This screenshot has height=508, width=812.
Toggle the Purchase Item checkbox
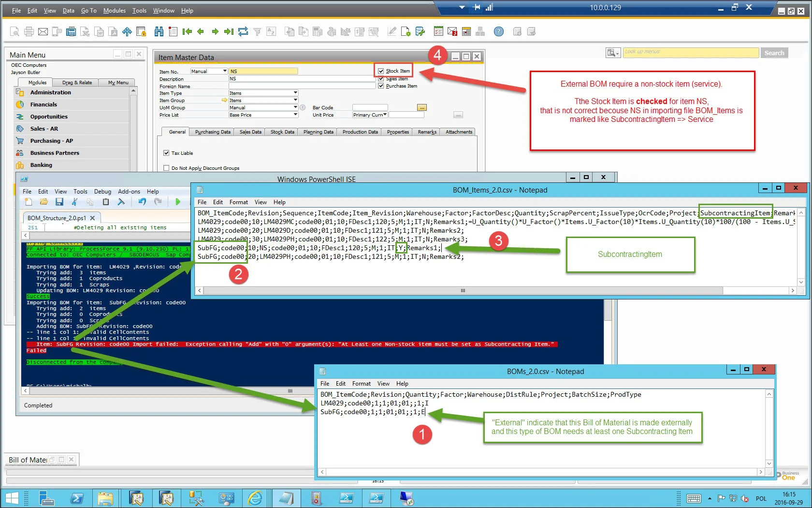click(x=381, y=86)
